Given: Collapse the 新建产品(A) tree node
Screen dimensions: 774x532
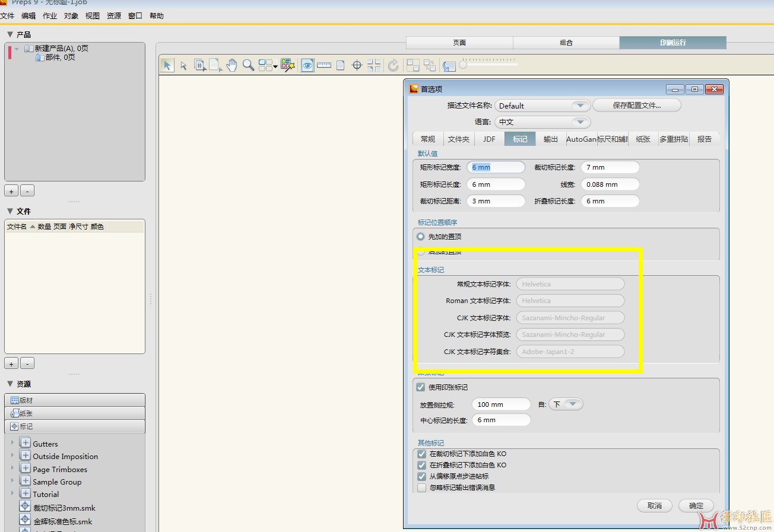Looking at the screenshot, I should point(17,49).
